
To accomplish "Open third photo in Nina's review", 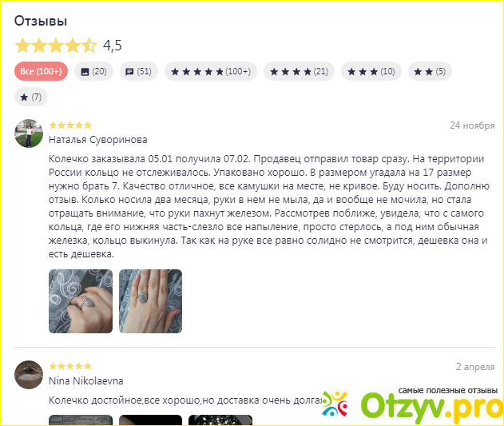I will (x=220, y=420).
